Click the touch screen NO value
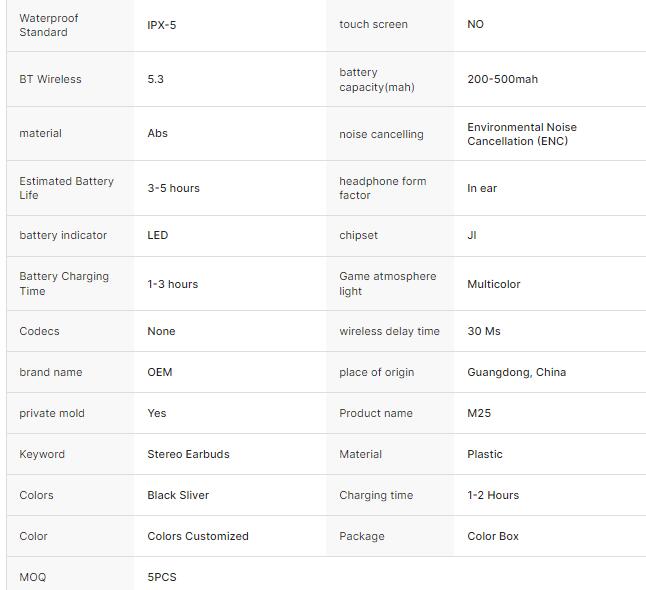Image resolution: width=646 pixels, height=590 pixels. pyautogui.click(x=475, y=24)
